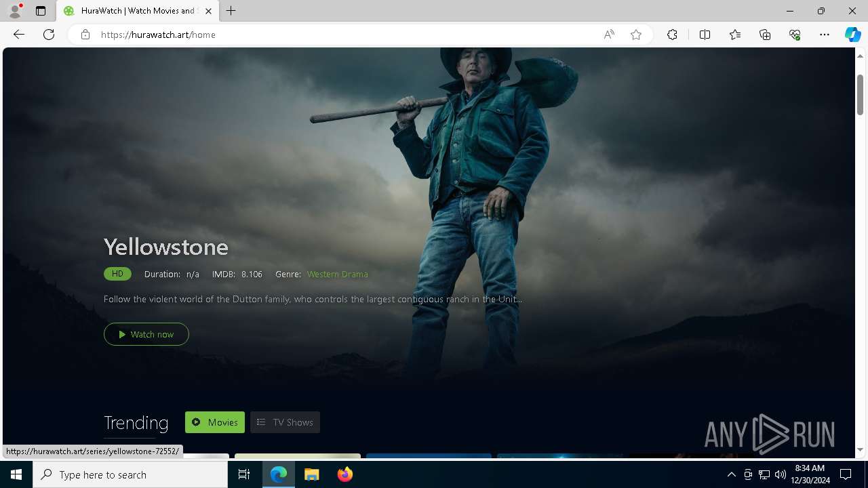868x488 pixels.
Task: Open the notification center
Action: (846, 474)
